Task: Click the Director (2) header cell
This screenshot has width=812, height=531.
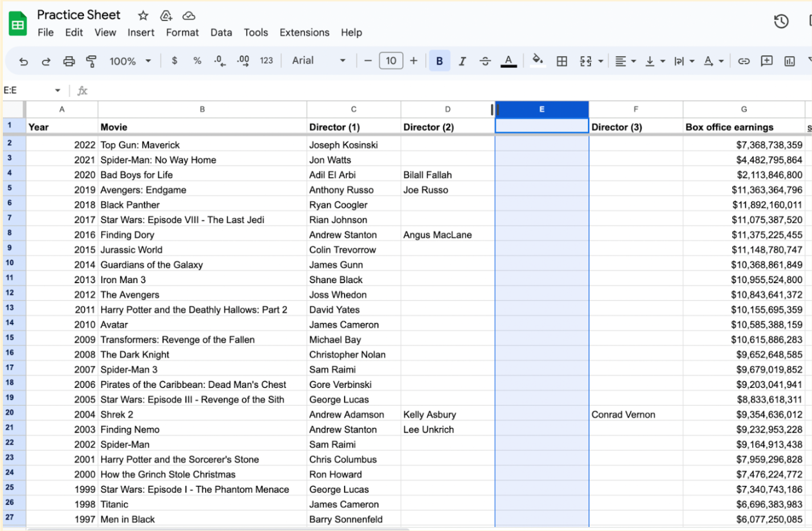Action: pos(448,127)
